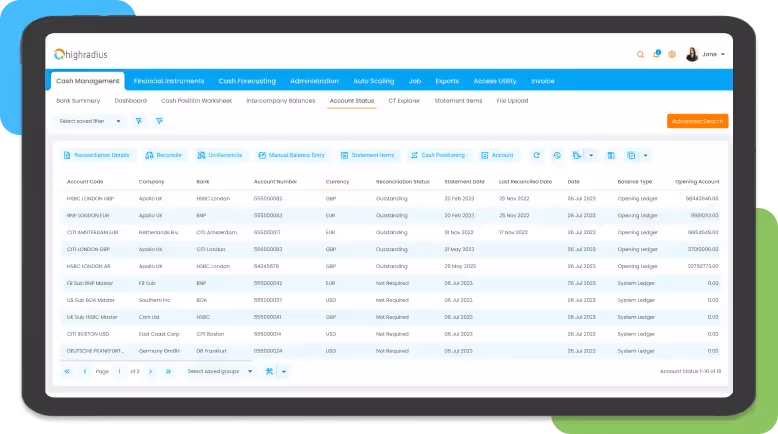
Task: Click the column layout icon in the toolbar
Action: pos(611,155)
